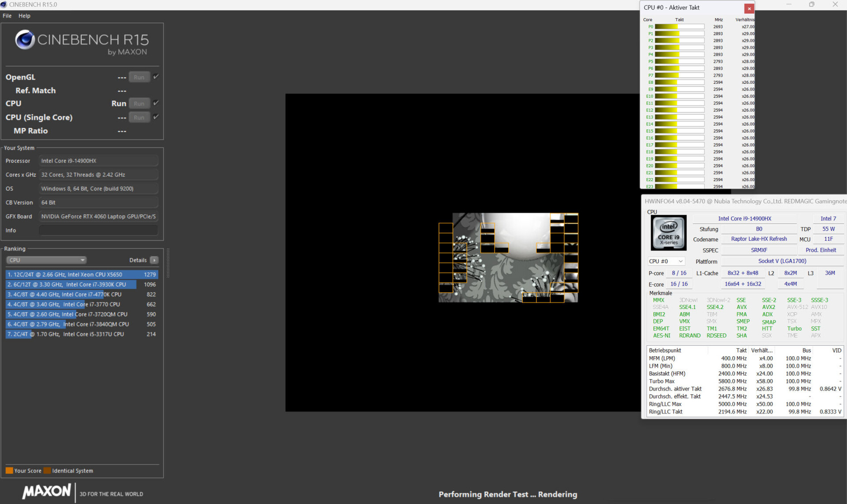Open the CPU #0 selector dropdown in HWiNFO
The width and height of the screenshot is (847, 504).
(666, 261)
